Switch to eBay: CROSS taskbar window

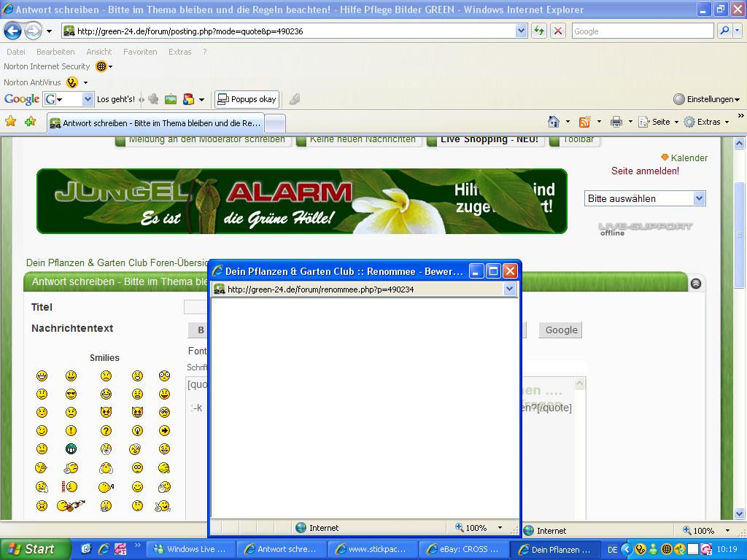click(462, 549)
